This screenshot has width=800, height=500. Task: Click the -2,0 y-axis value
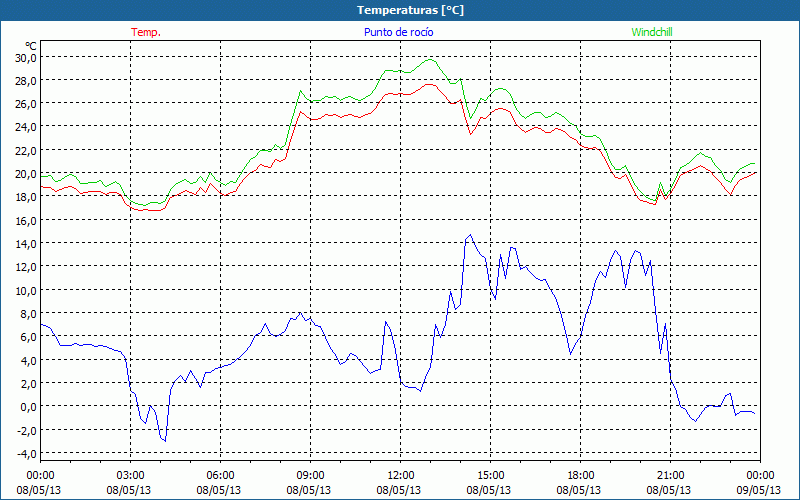pos(27,430)
